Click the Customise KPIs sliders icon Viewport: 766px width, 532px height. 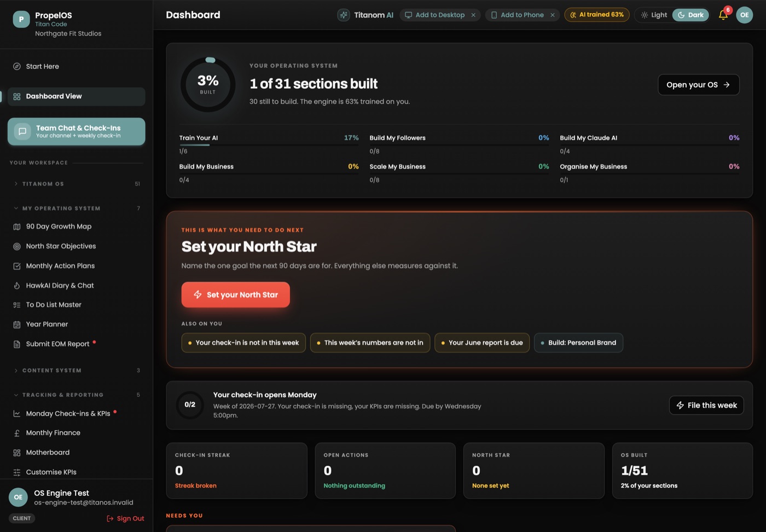click(x=17, y=472)
